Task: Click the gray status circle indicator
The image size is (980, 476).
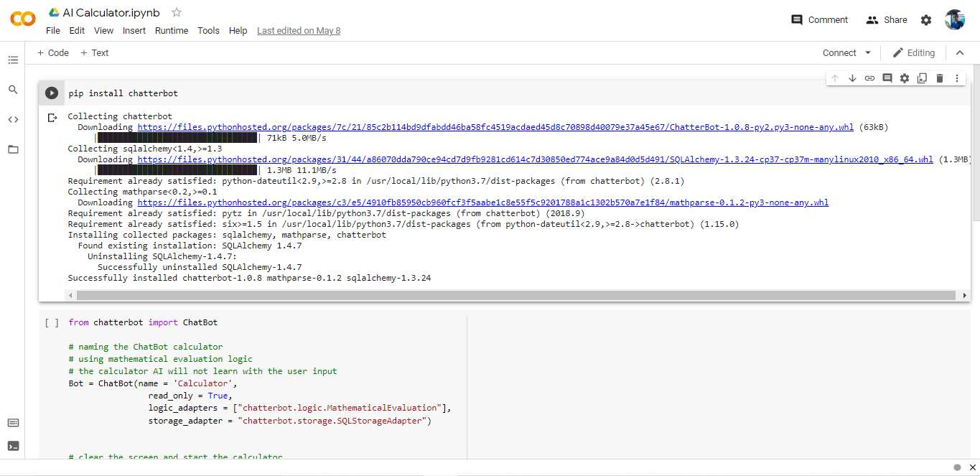Action: pos(956,467)
